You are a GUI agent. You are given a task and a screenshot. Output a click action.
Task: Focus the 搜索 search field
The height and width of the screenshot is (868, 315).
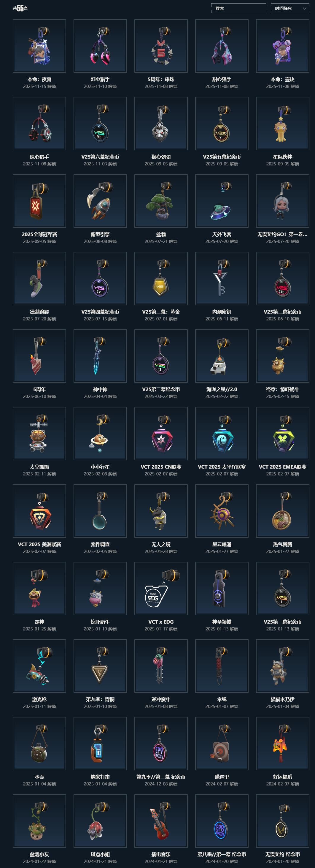coord(238,8)
